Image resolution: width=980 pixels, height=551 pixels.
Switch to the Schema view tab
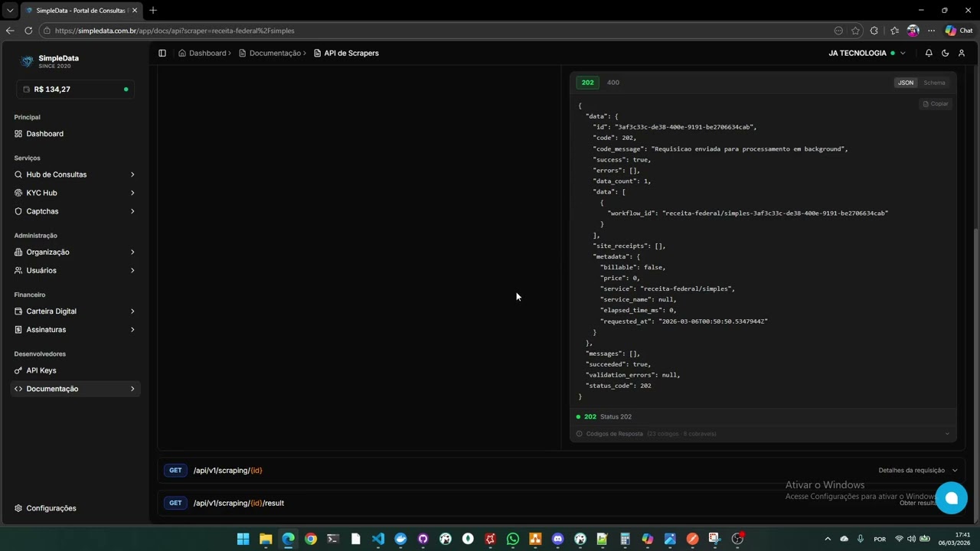[934, 83]
